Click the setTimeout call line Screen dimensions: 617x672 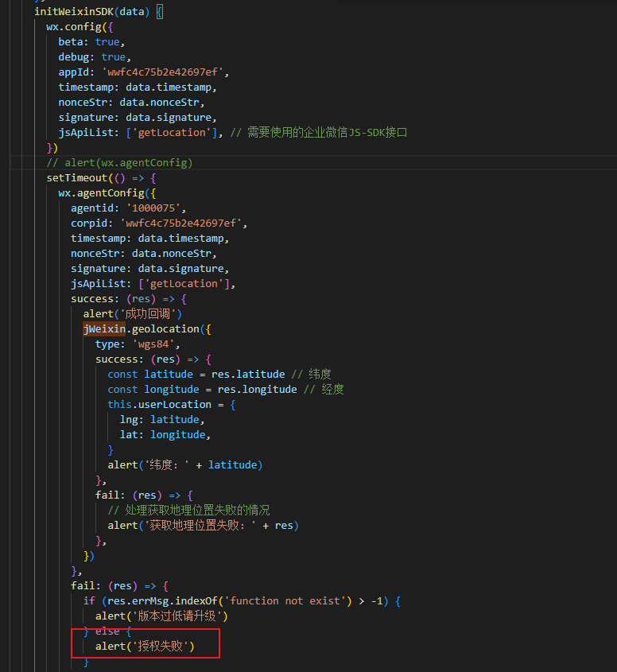click(x=101, y=178)
